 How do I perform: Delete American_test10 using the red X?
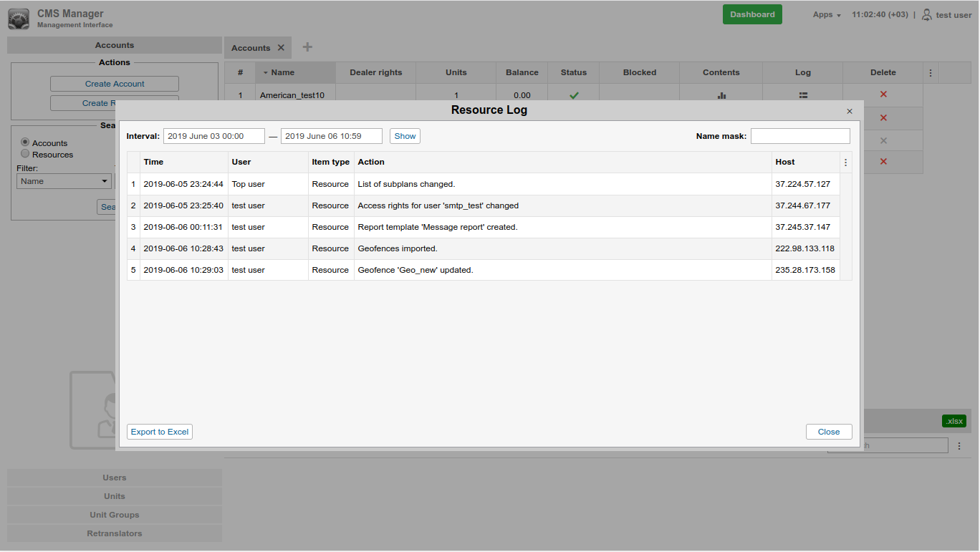pyautogui.click(x=883, y=94)
